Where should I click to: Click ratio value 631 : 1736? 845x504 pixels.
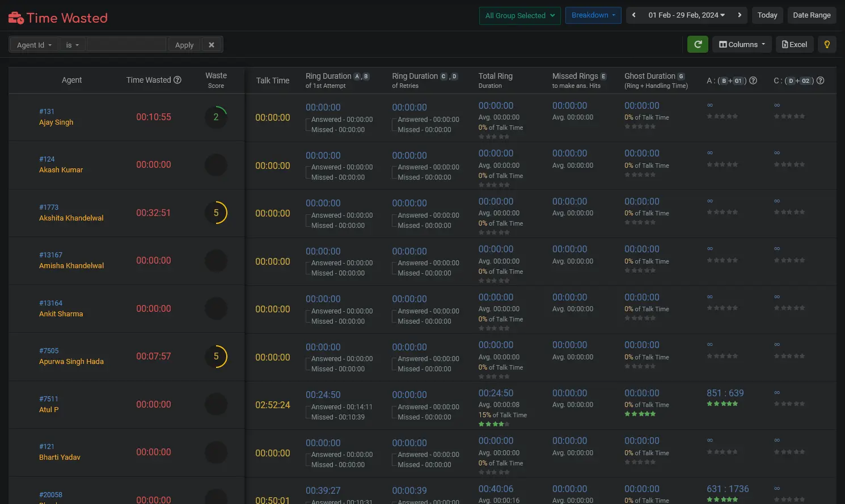pos(728,489)
